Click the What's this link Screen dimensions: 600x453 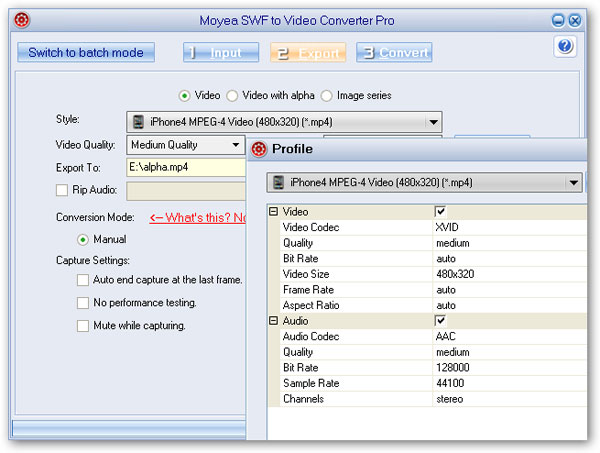pos(197,218)
